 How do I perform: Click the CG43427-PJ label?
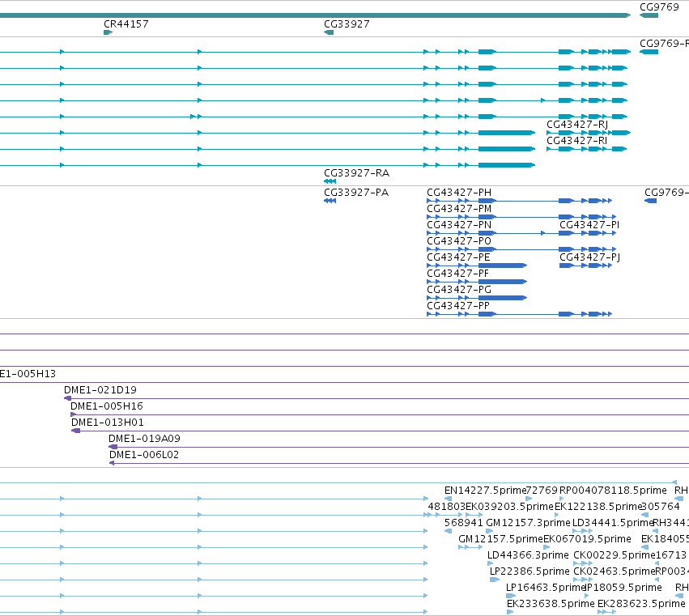point(589,257)
